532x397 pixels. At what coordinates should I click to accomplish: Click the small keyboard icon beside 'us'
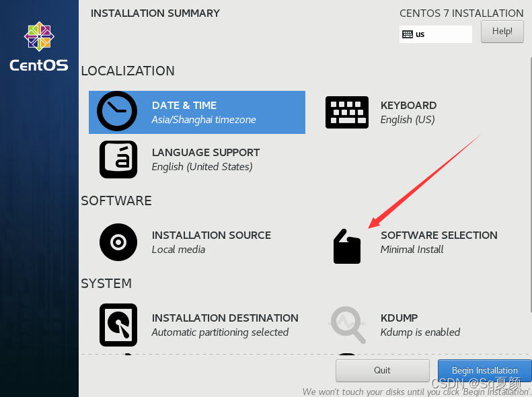[x=408, y=34]
